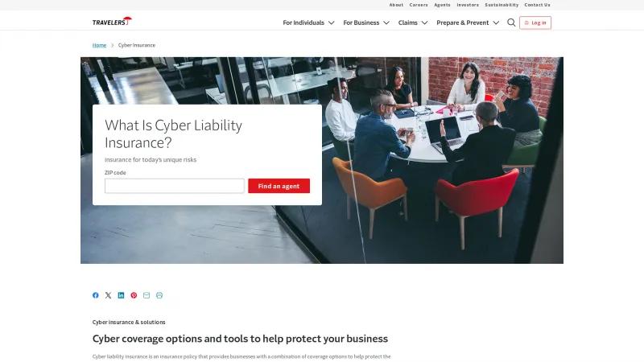Click the print page icon
Screen dimensions: 644x362
(159, 295)
